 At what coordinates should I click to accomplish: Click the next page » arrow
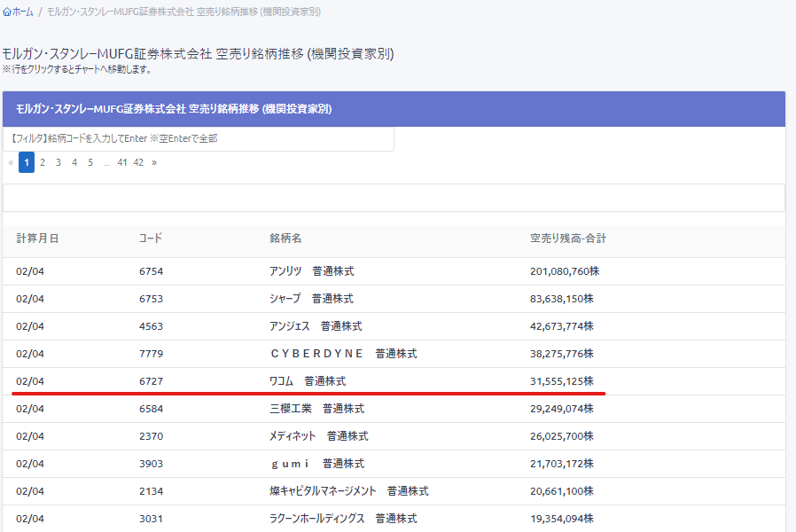click(154, 162)
